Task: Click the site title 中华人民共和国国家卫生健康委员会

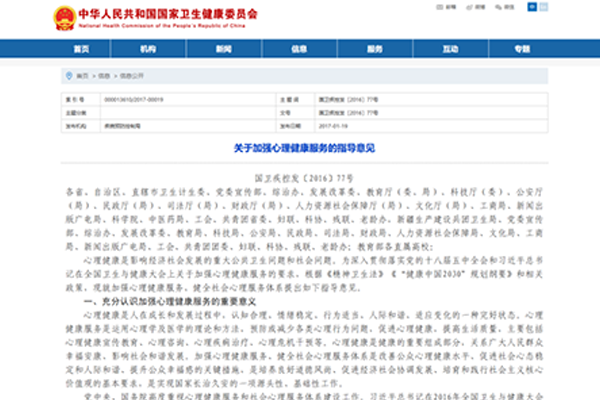Action: point(162,13)
